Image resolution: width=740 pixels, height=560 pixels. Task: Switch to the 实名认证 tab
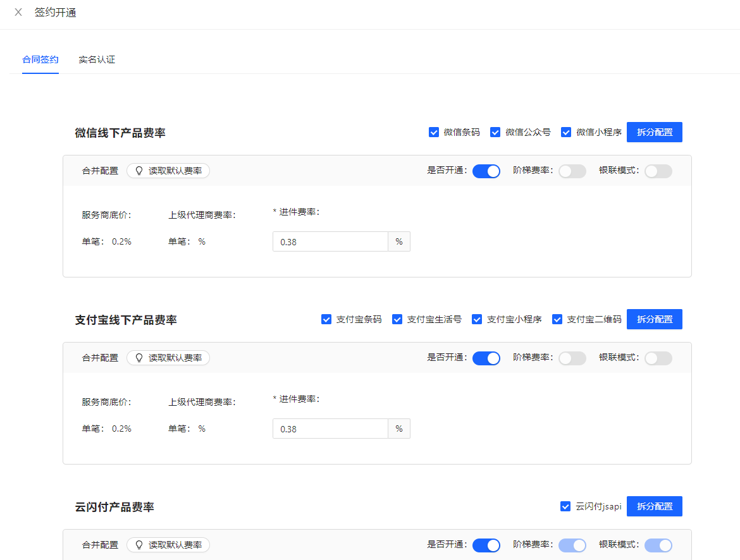coord(97,60)
